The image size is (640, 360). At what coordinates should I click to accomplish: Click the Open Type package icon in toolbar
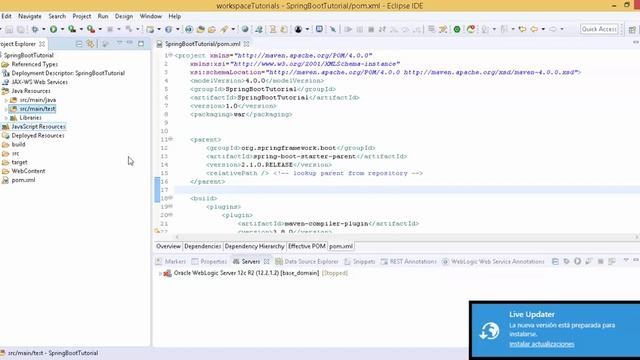click(200, 29)
